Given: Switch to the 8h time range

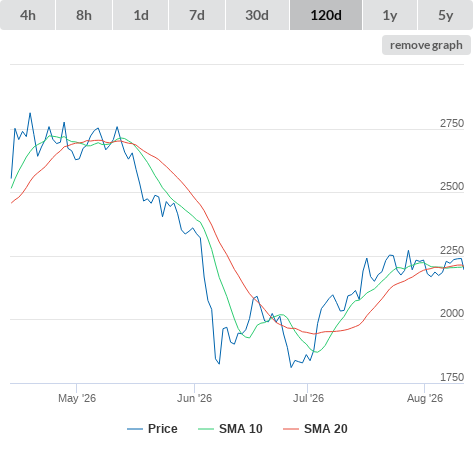Looking at the screenshot, I should [x=84, y=15].
